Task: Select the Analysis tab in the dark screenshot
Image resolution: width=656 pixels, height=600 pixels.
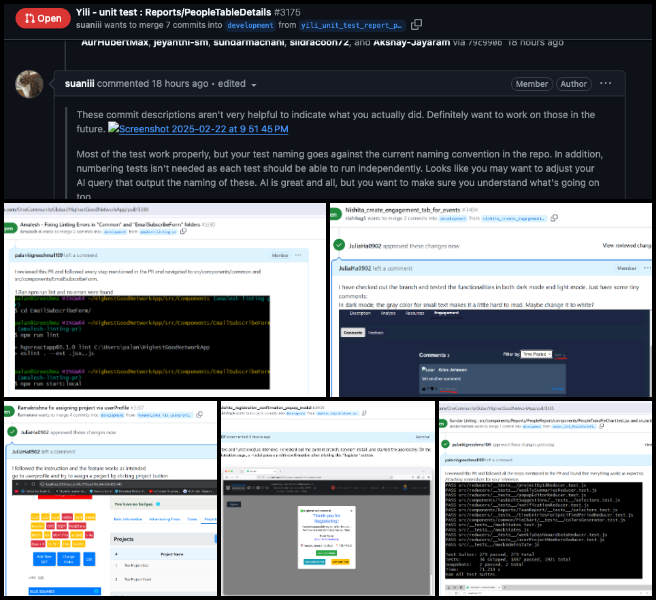Action: point(388,313)
